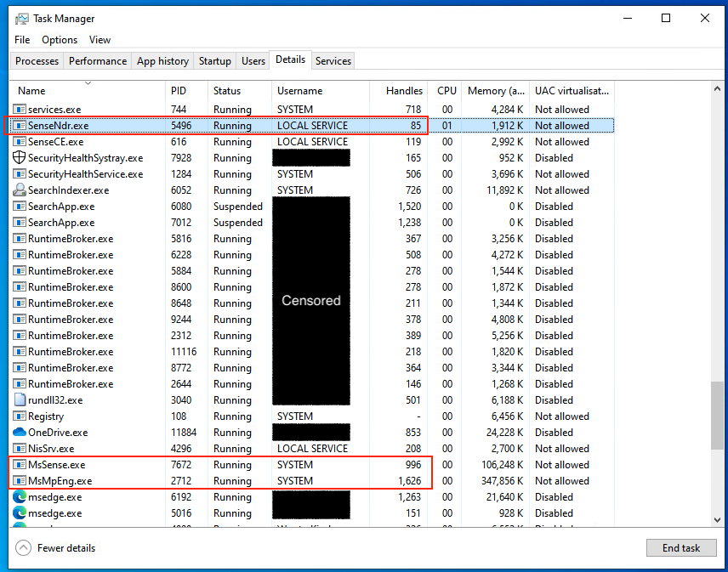This screenshot has height=572, width=728.
Task: Click the scrollbar up arrow
Action: 717,88
